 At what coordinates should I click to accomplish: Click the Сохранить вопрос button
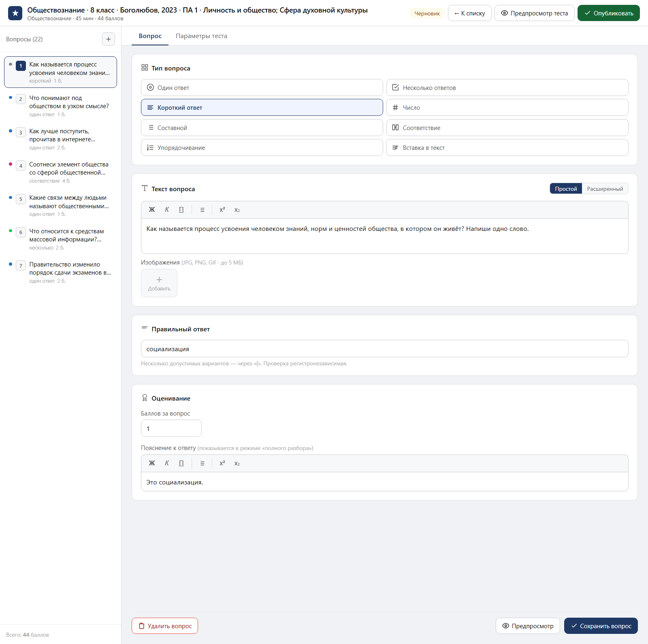coord(601,626)
